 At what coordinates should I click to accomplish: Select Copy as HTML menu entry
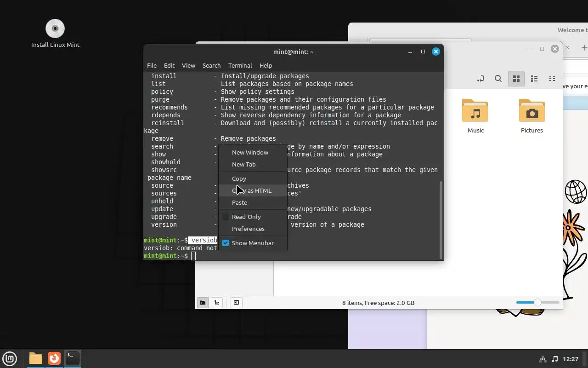(x=253, y=190)
